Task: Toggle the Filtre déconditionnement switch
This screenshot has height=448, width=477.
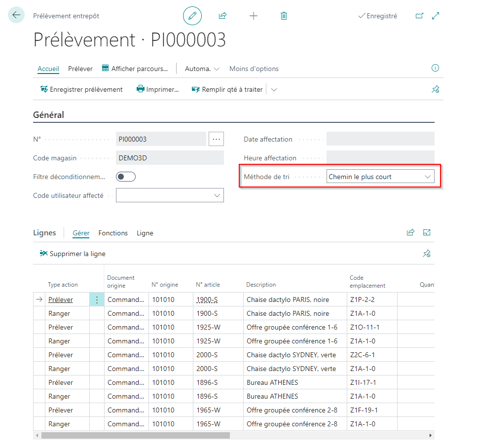Action: point(126,177)
